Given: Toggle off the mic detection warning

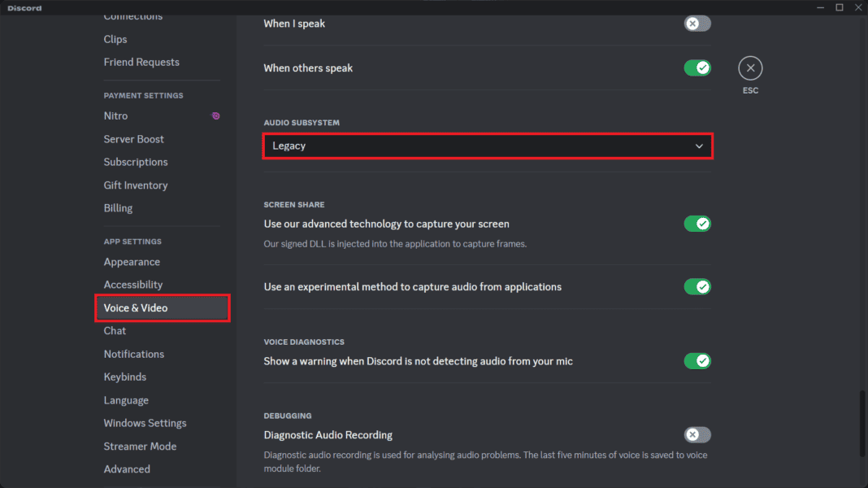Looking at the screenshot, I should [x=697, y=360].
